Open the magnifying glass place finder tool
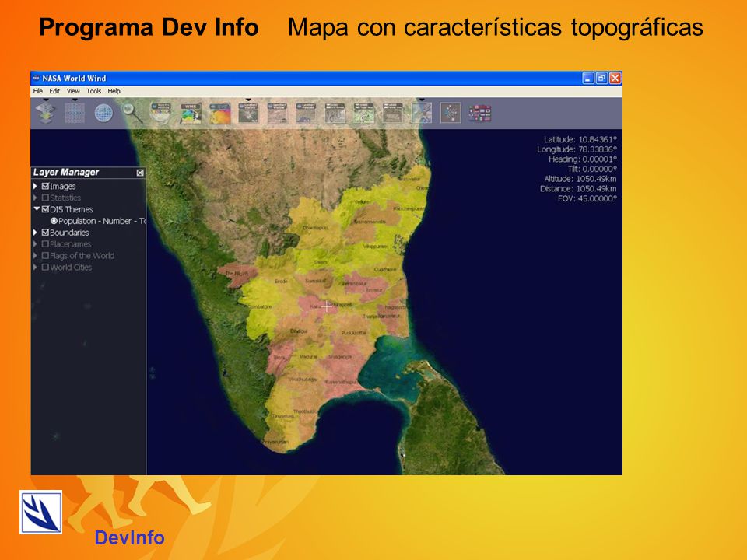This screenshot has width=747, height=560. pyautogui.click(x=132, y=113)
